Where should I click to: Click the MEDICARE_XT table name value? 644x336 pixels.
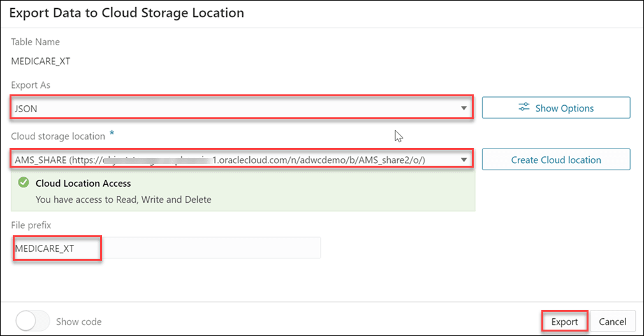(38, 62)
